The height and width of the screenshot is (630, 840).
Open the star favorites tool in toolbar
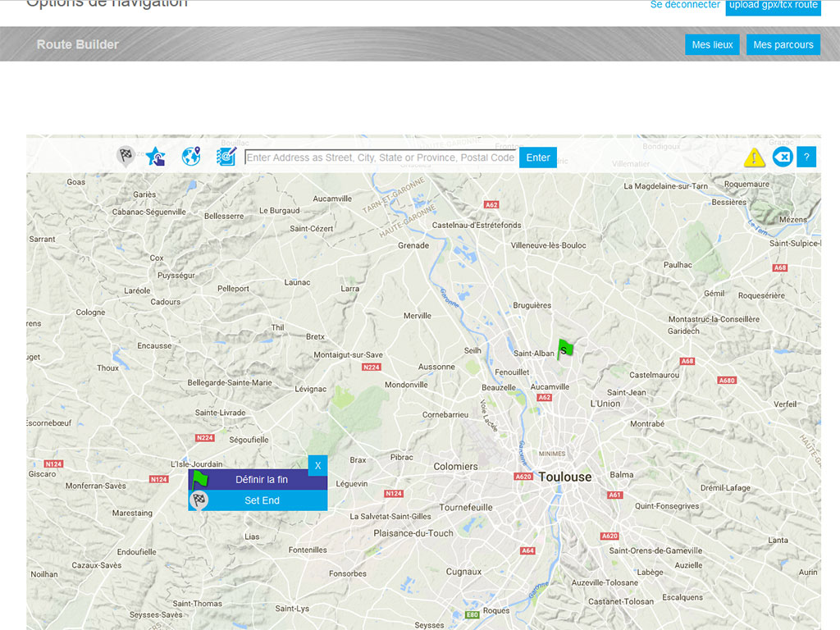click(x=156, y=157)
